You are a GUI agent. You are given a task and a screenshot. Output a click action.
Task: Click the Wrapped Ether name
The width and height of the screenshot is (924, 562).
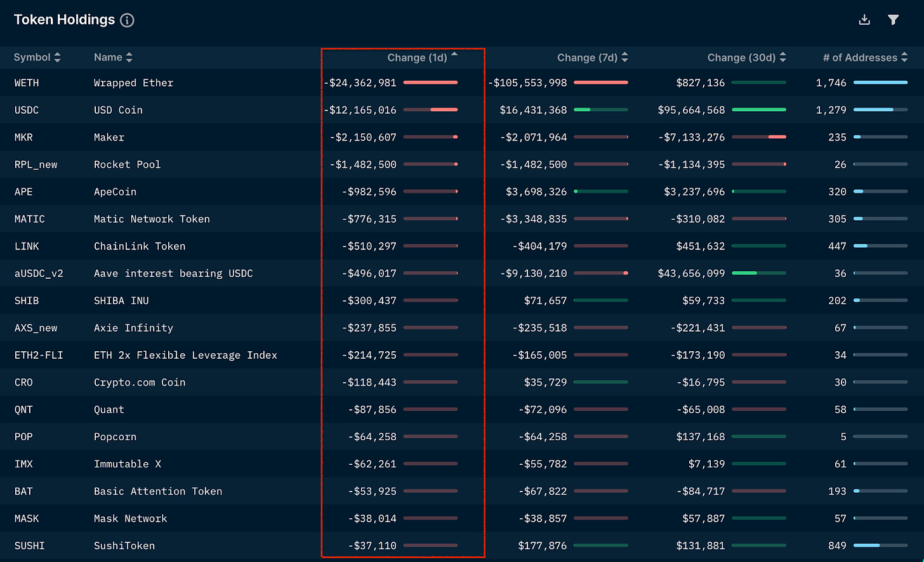tap(133, 83)
